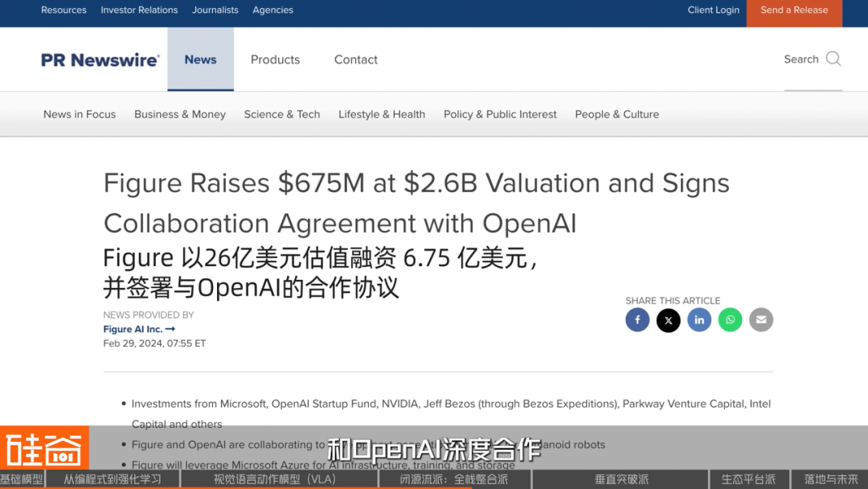The height and width of the screenshot is (489, 868).
Task: Open the Products menu
Action: pyautogui.click(x=275, y=60)
